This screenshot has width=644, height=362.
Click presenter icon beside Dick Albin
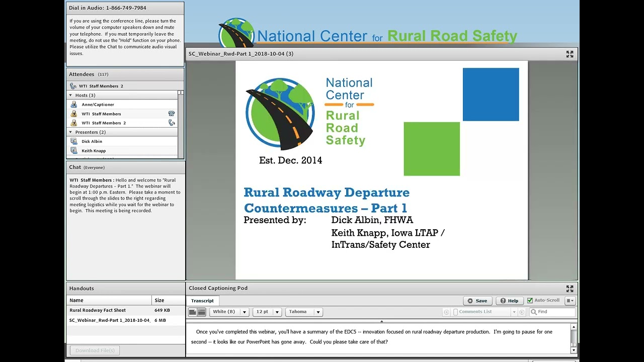click(x=74, y=141)
